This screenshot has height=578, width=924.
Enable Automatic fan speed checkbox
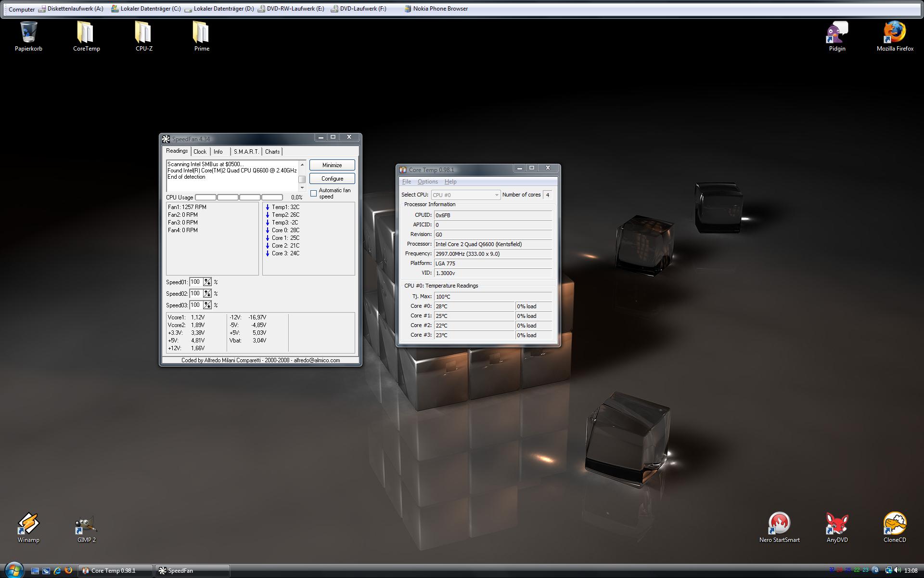(x=314, y=193)
